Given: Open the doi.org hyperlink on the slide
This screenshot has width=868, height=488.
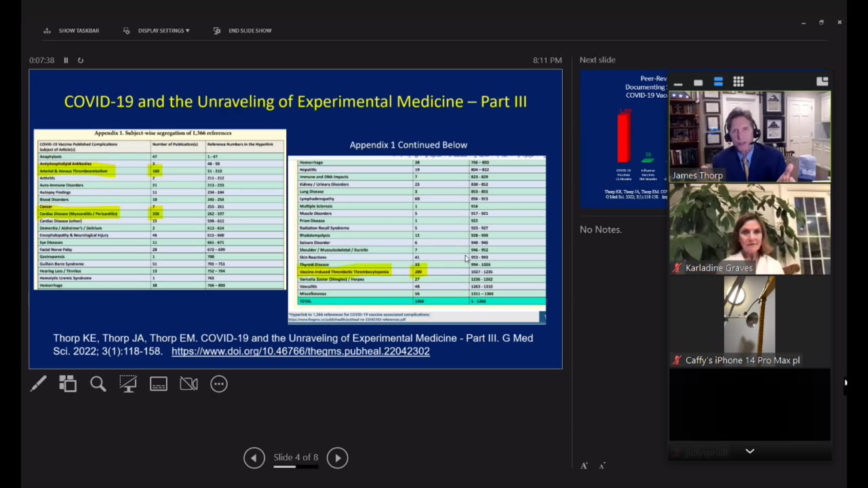Looking at the screenshot, I should [300, 351].
